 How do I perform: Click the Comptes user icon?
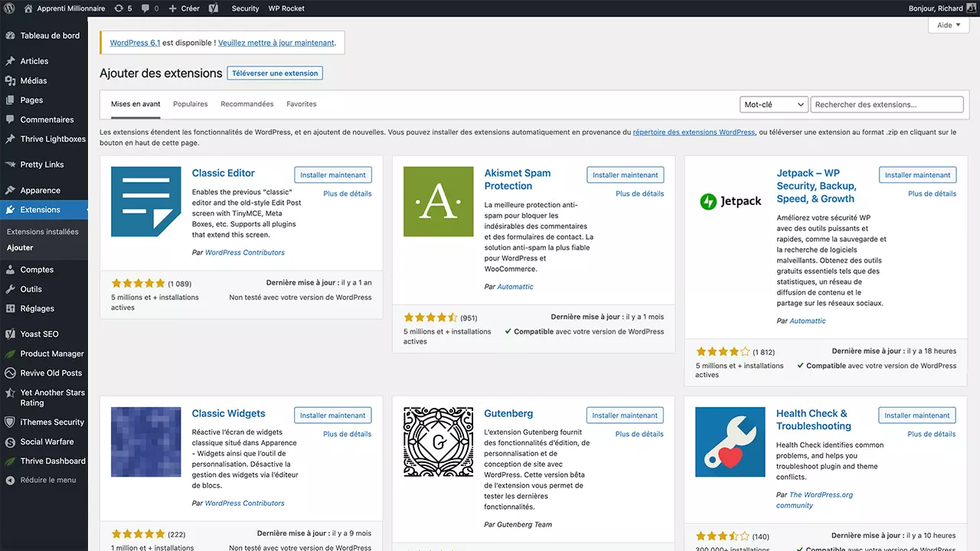pyautogui.click(x=10, y=269)
